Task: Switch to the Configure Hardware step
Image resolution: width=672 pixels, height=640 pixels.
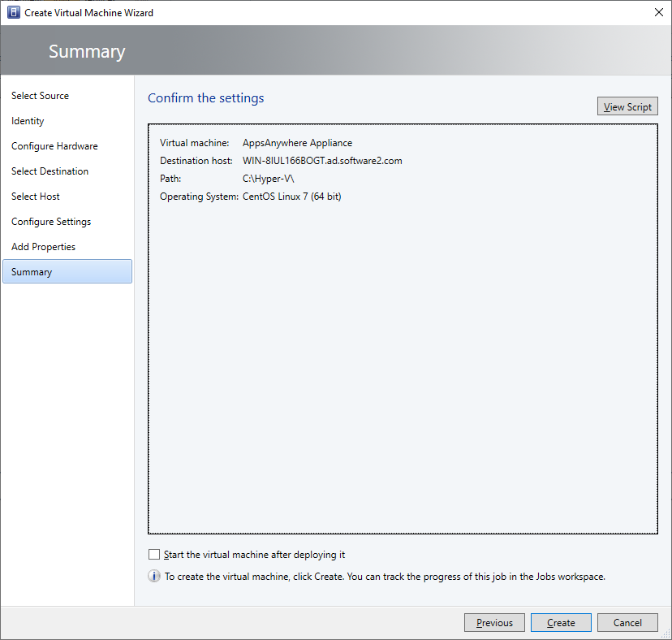Action: 54,146
